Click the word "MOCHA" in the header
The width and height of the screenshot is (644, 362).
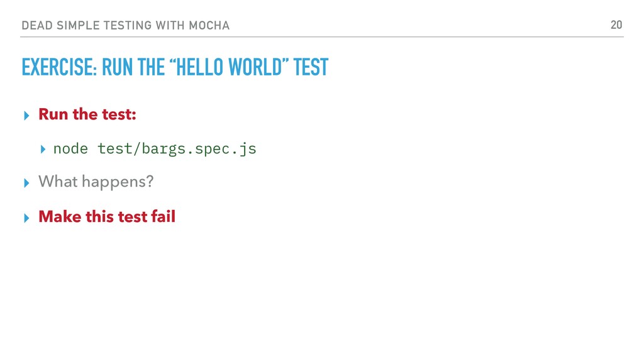209,25
